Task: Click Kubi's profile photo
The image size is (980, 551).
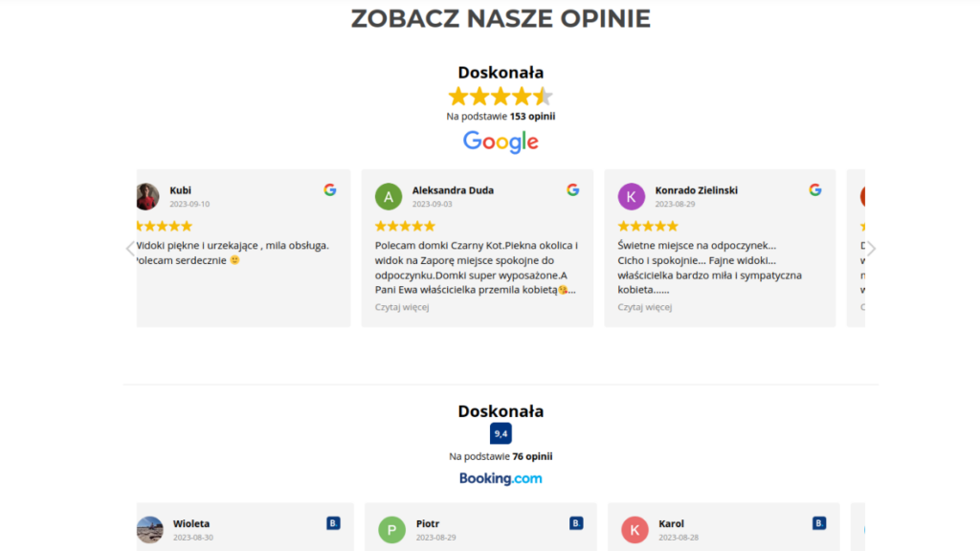Action: (148, 197)
